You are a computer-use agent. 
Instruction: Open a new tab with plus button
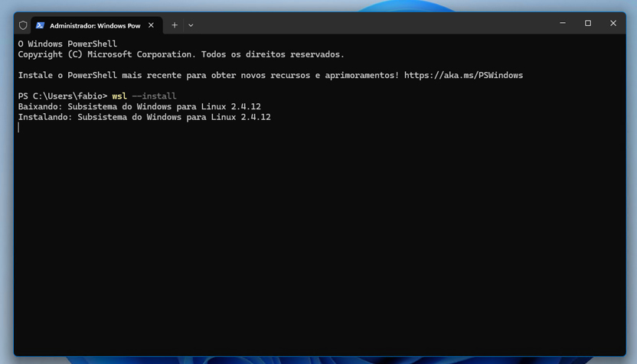pyautogui.click(x=175, y=25)
